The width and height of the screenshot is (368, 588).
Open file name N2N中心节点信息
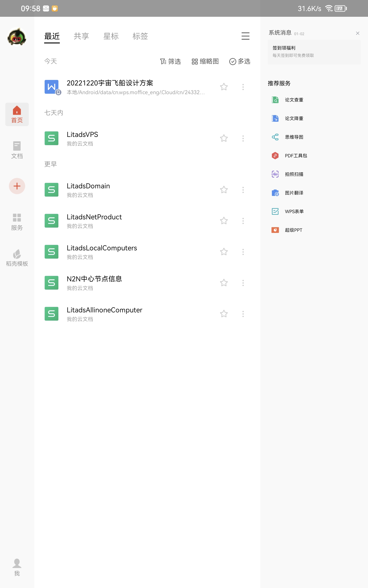point(95,279)
